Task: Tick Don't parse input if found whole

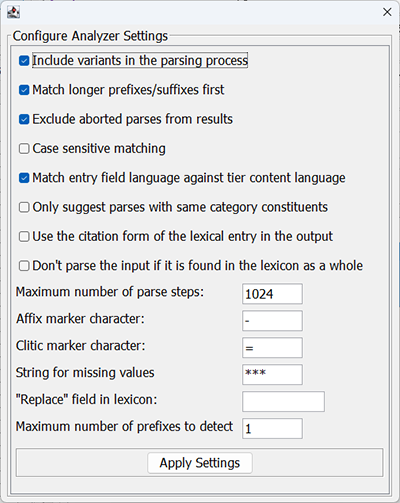Action: [x=24, y=266]
